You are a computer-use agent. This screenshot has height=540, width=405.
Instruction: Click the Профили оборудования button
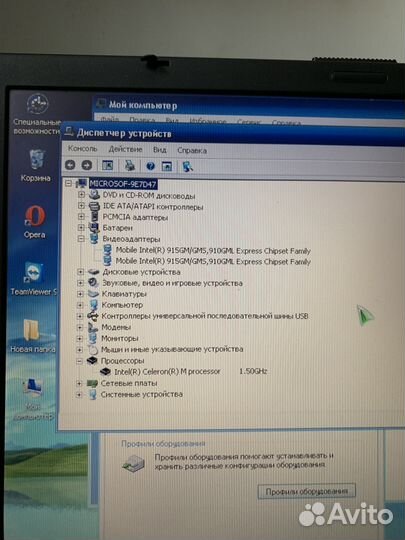[306, 491]
